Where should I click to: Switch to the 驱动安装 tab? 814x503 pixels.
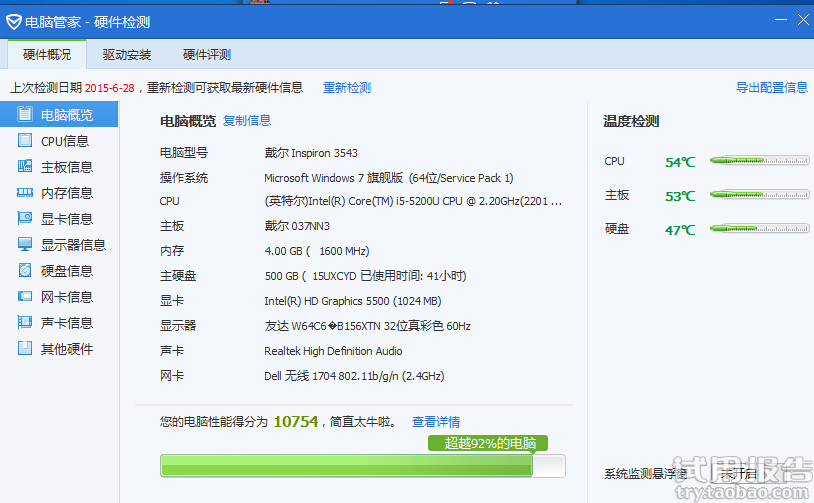click(127, 55)
